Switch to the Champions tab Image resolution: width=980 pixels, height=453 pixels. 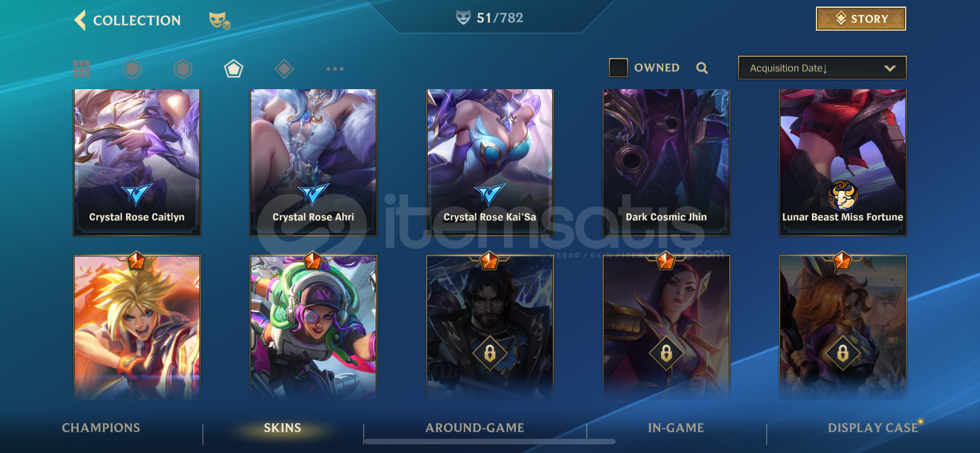(101, 428)
